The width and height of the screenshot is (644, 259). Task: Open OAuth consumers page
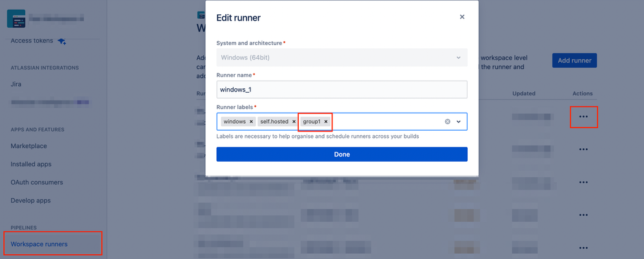coord(37,182)
